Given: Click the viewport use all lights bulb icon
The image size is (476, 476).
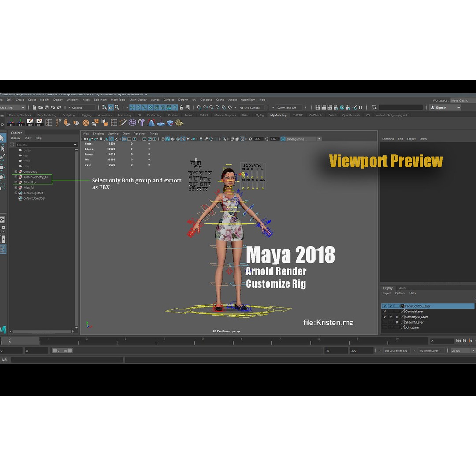Looking at the screenshot, I should coord(188,139).
